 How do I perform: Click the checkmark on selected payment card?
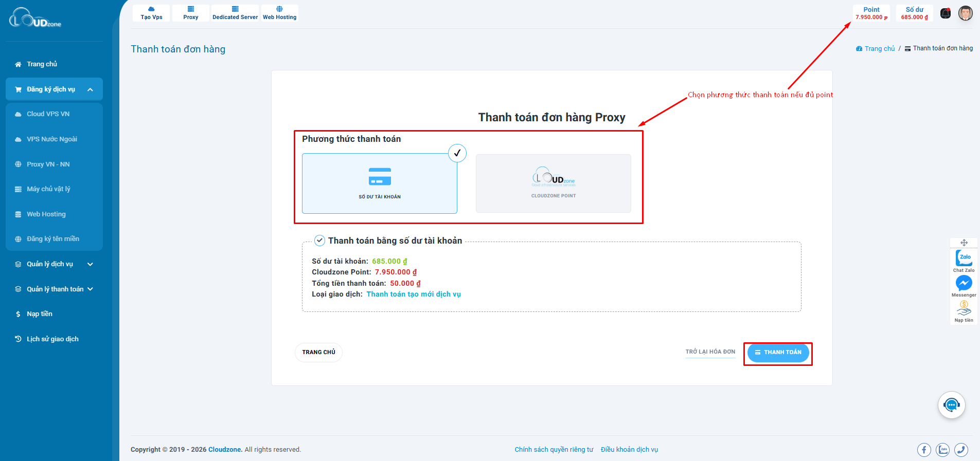[x=457, y=153]
